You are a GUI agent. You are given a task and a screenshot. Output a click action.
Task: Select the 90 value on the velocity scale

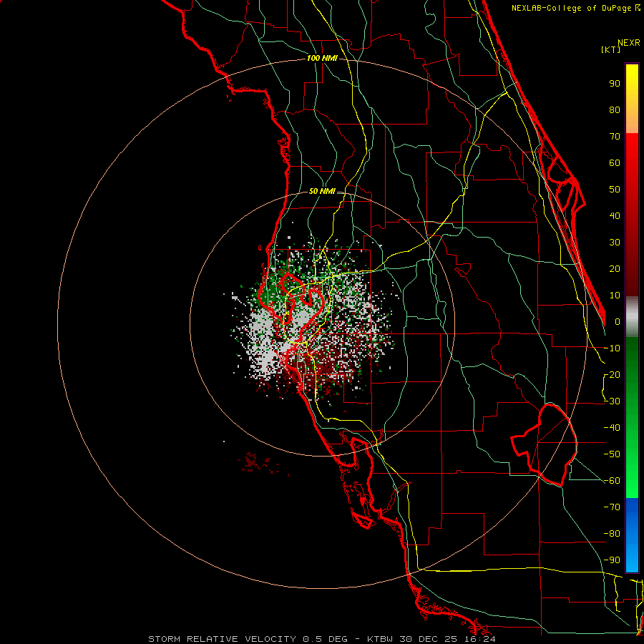pos(615,84)
